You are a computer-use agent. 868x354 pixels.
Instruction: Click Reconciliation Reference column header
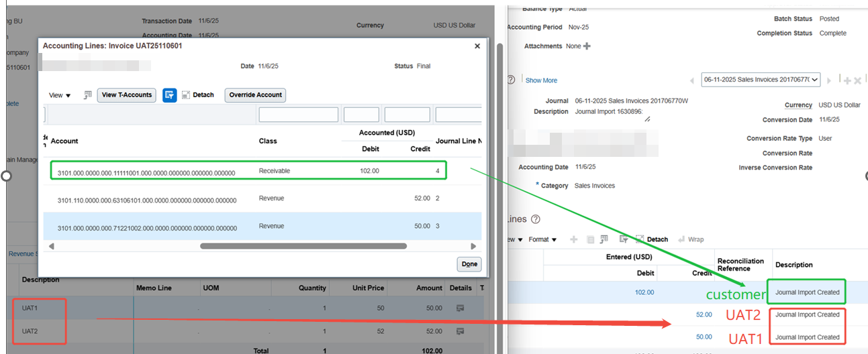tap(741, 265)
